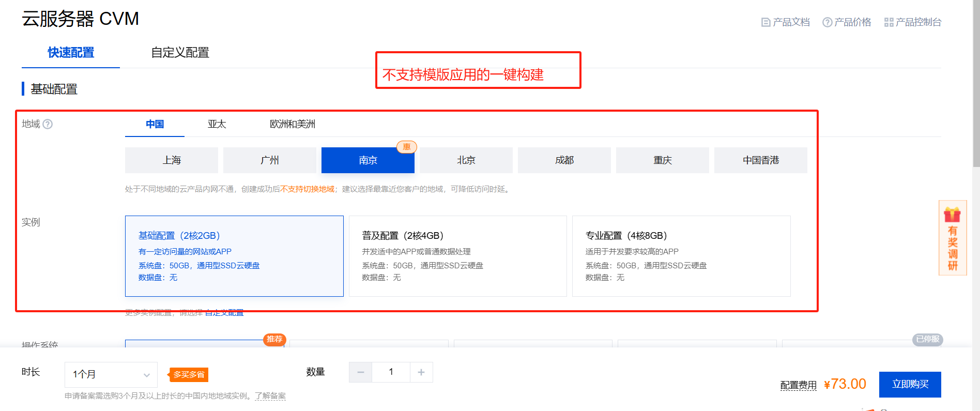Select 欧洲和美洲 region tab
This screenshot has height=411, width=980.
293,124
